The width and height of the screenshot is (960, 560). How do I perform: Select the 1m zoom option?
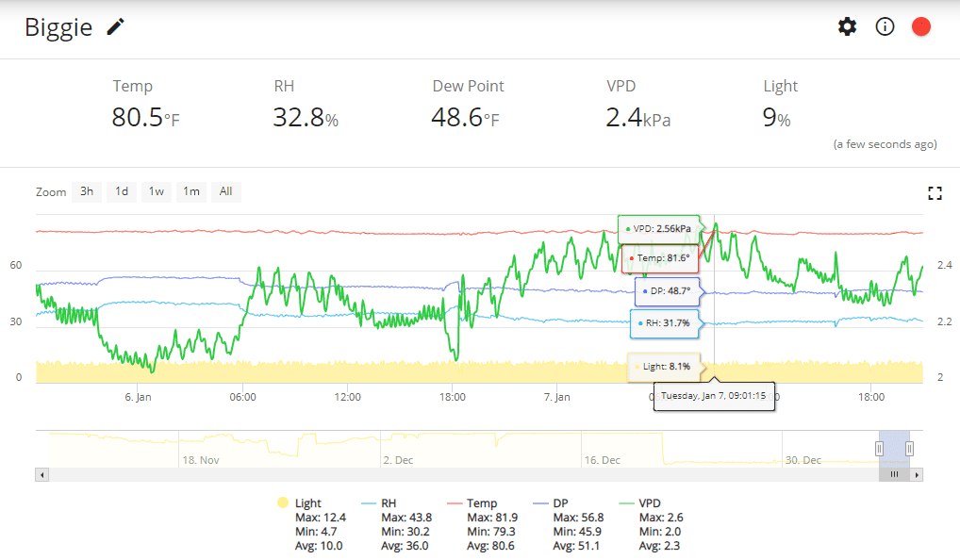click(x=191, y=191)
